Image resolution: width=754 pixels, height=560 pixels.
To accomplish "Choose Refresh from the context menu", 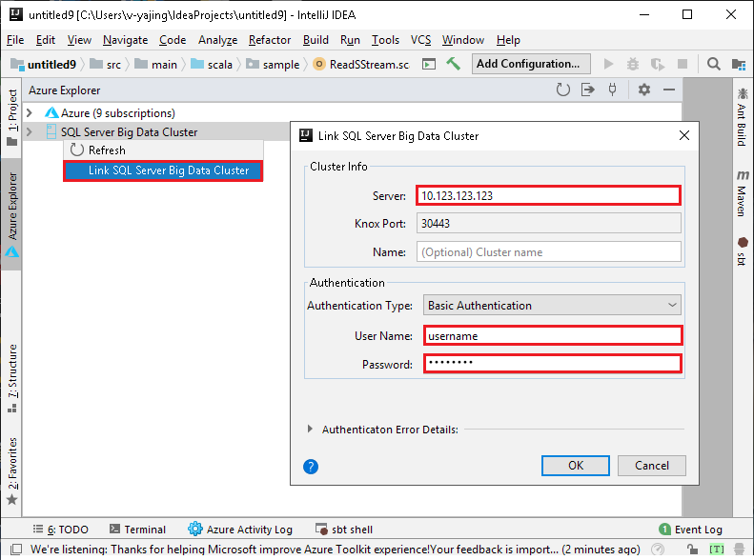I will click(x=107, y=150).
